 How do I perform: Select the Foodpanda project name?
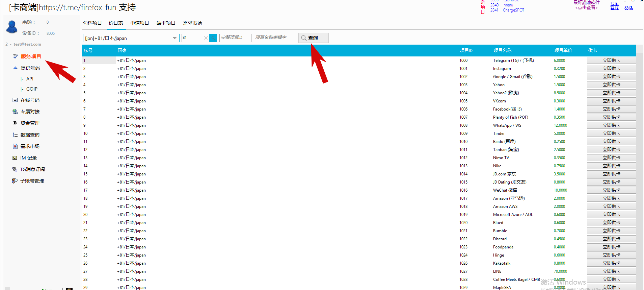click(503, 247)
